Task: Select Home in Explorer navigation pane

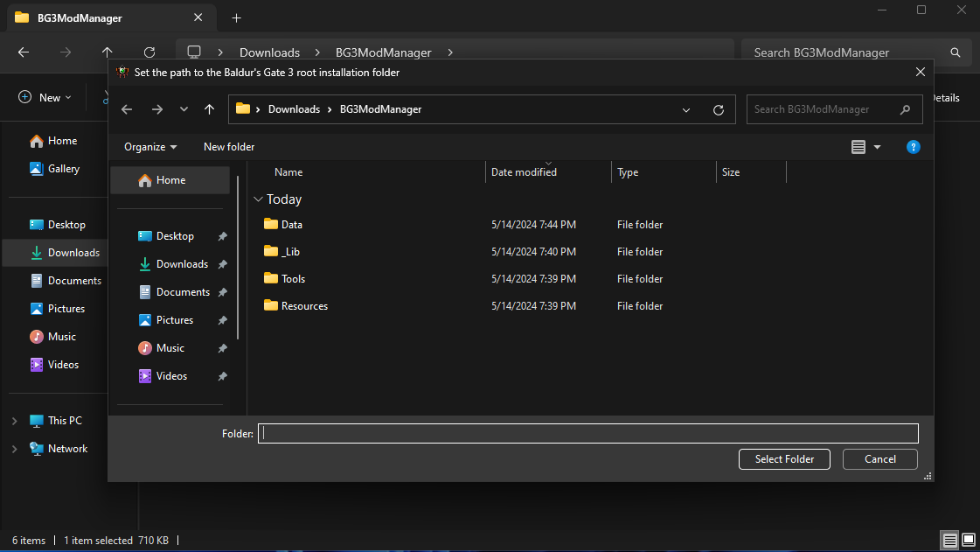Action: click(53, 142)
